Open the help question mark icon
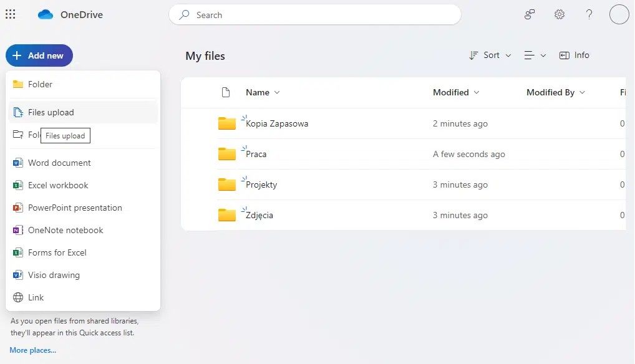Screen dimensions: 635x364 [589, 14]
